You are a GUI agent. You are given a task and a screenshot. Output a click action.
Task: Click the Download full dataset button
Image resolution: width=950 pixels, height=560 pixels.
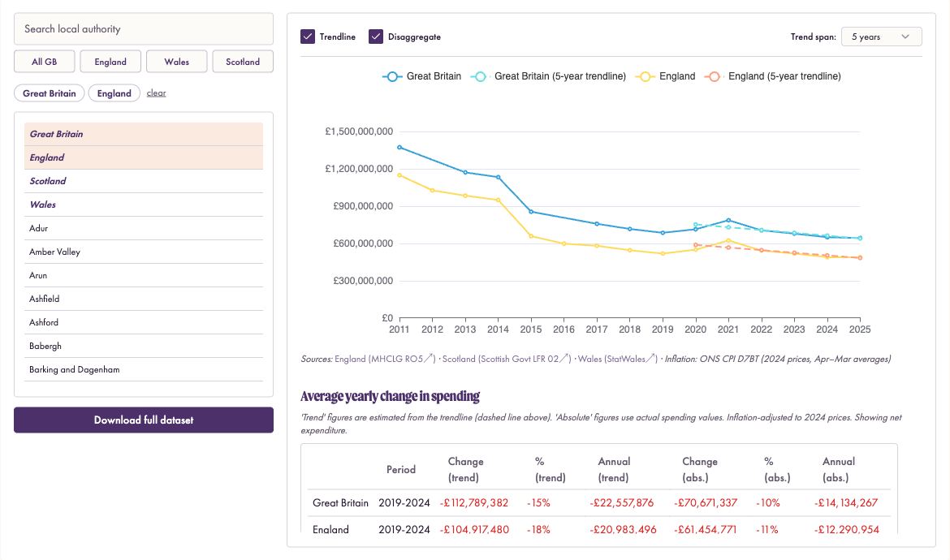[144, 420]
